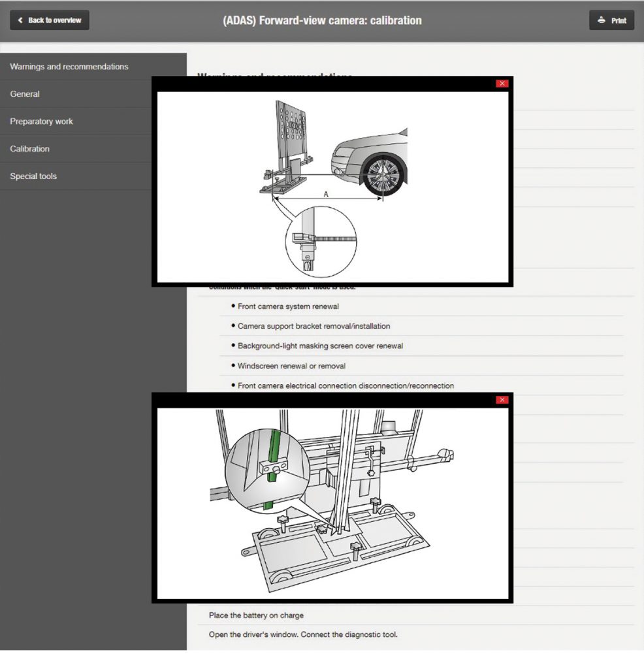Close the lower stand illustration popup
Viewport: 644px width, 669px height.
point(502,400)
